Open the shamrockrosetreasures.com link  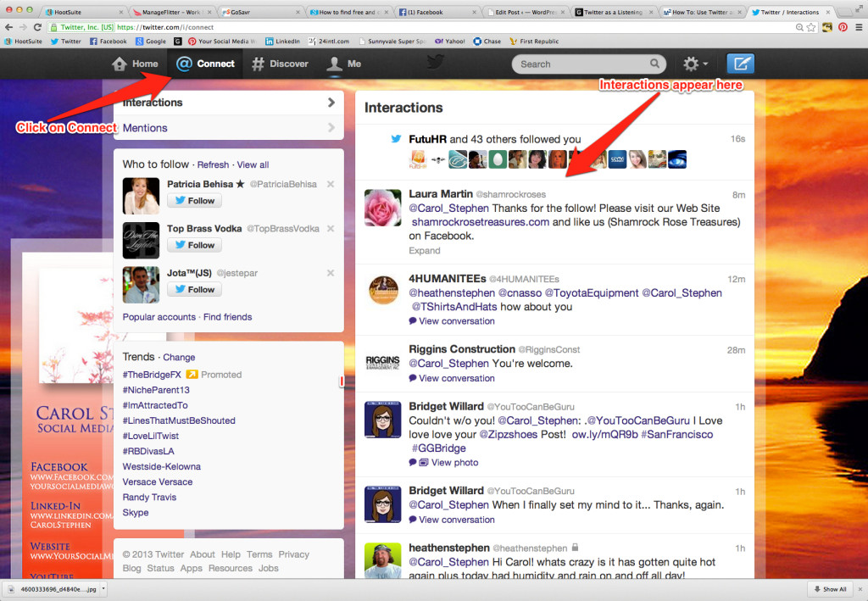[x=481, y=222]
